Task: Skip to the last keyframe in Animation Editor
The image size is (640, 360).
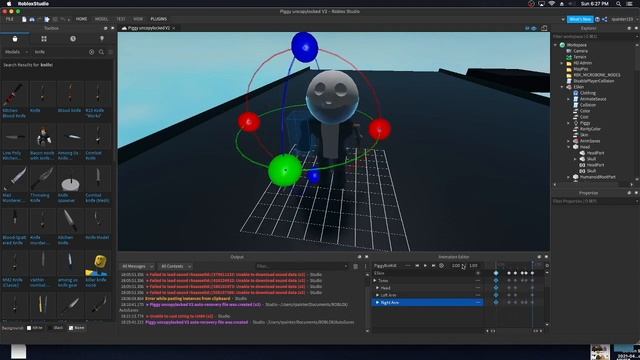Action: 433,266
